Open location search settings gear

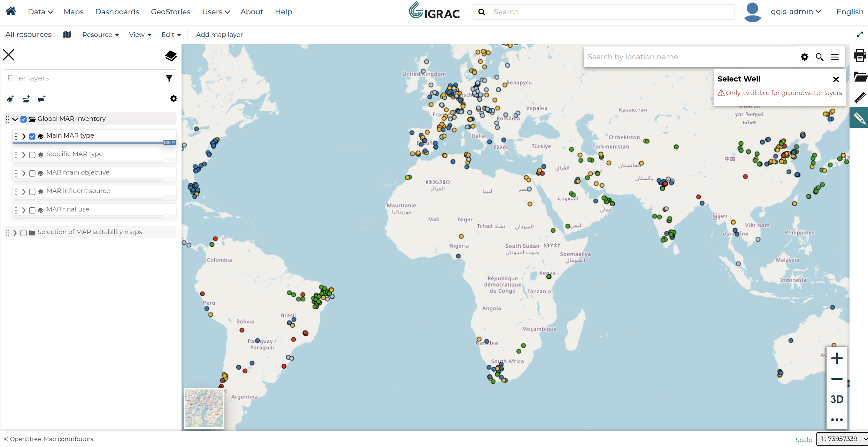[804, 57]
